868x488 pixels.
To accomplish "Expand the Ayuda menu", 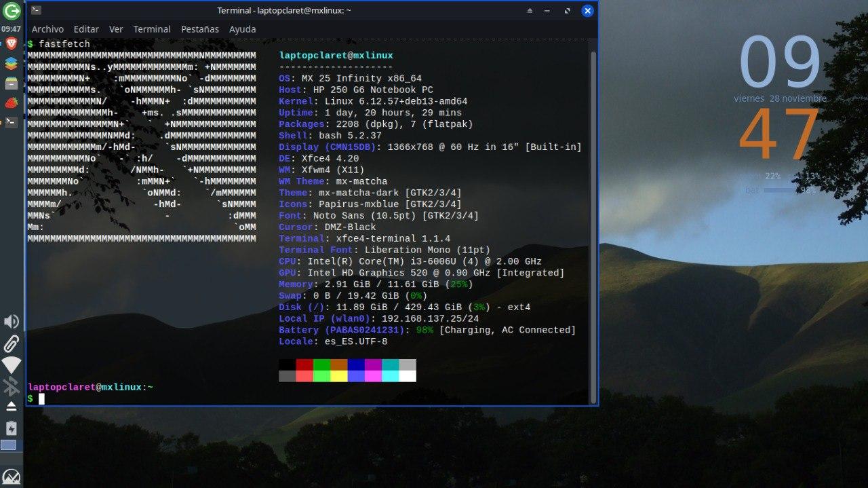I will pos(242,29).
